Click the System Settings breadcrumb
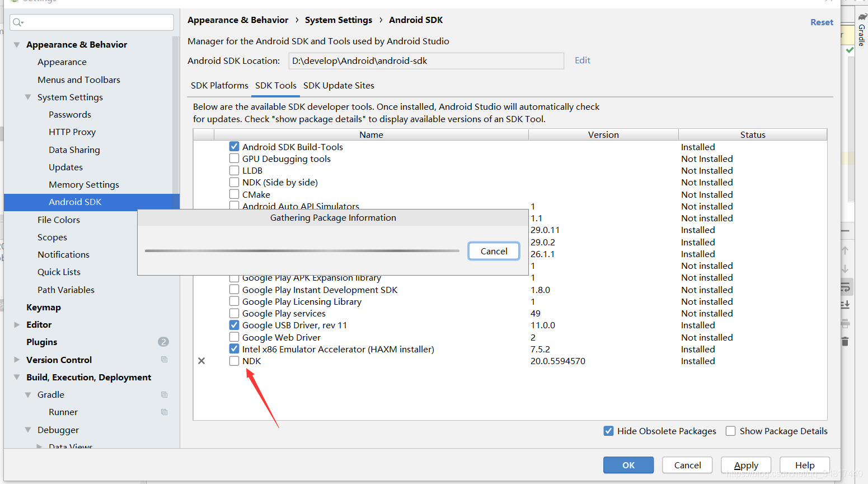This screenshot has height=484, width=868. tap(339, 20)
